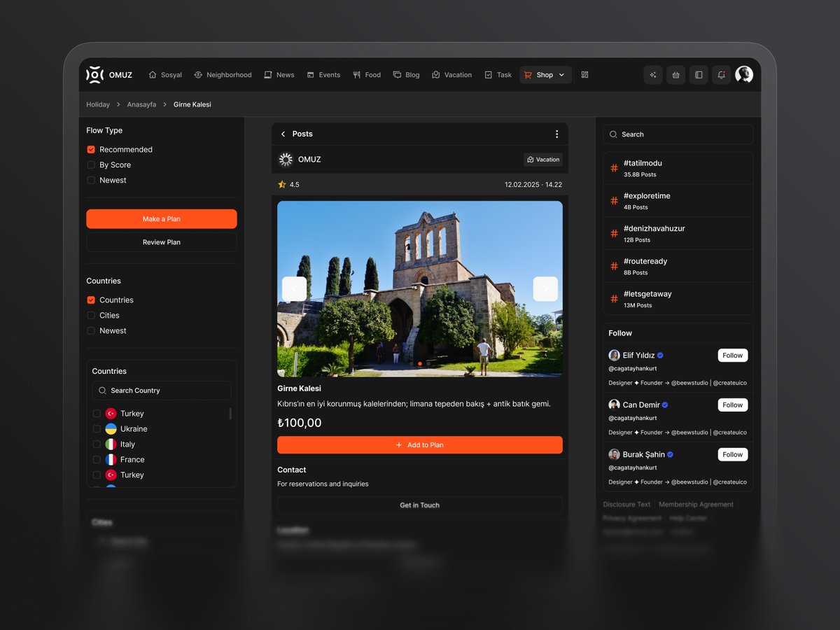Click the Make a Plan button
The height and width of the screenshot is (630, 840).
pyautogui.click(x=162, y=219)
